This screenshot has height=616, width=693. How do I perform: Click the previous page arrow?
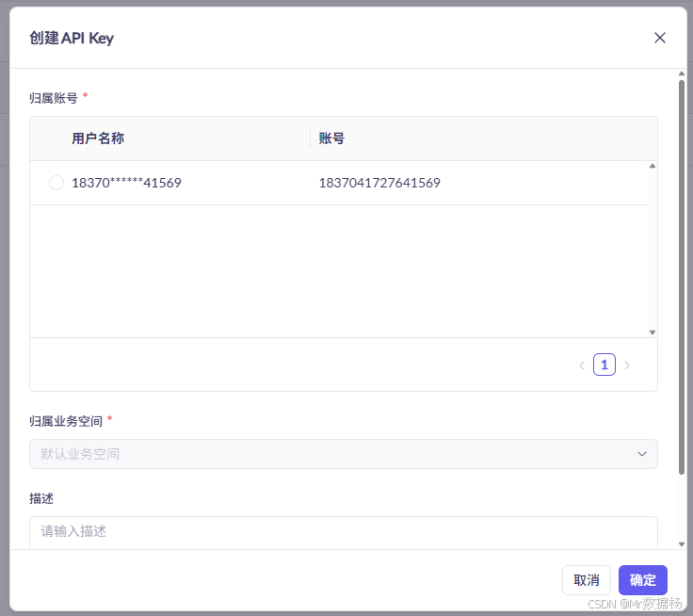tap(582, 365)
